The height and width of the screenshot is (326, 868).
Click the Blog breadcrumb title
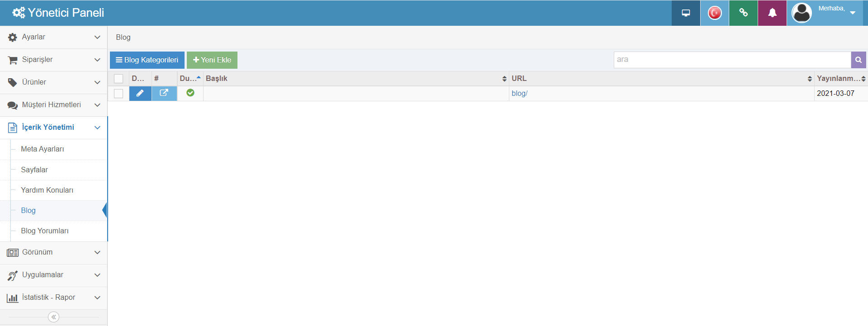(123, 38)
